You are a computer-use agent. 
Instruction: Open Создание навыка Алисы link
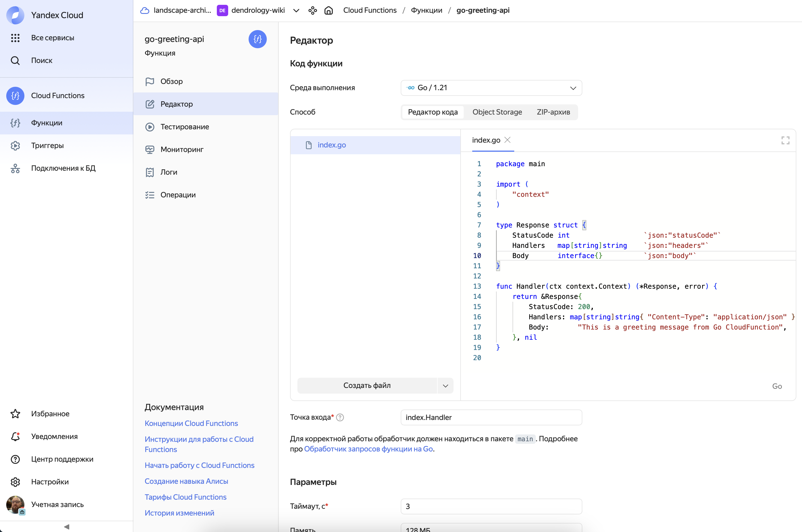186,482
